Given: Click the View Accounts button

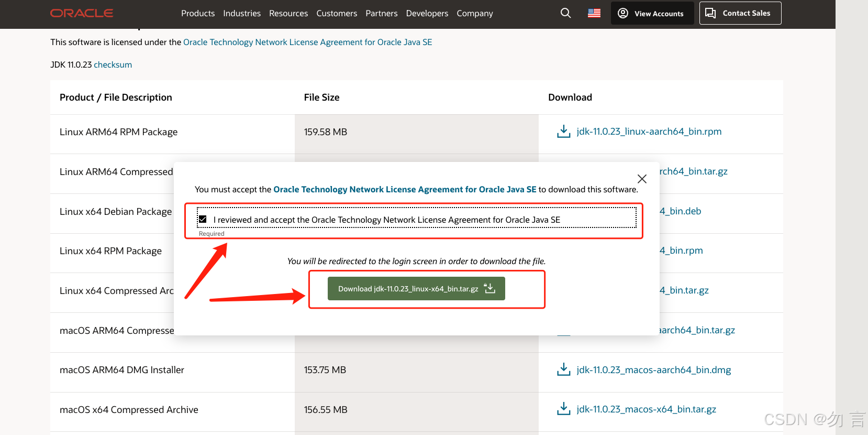Looking at the screenshot, I should [x=652, y=13].
